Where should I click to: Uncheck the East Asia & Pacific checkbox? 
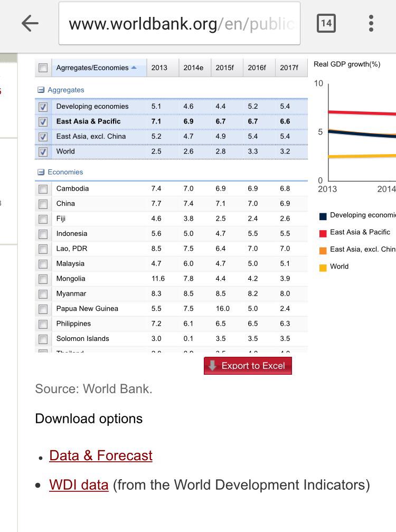(43, 122)
